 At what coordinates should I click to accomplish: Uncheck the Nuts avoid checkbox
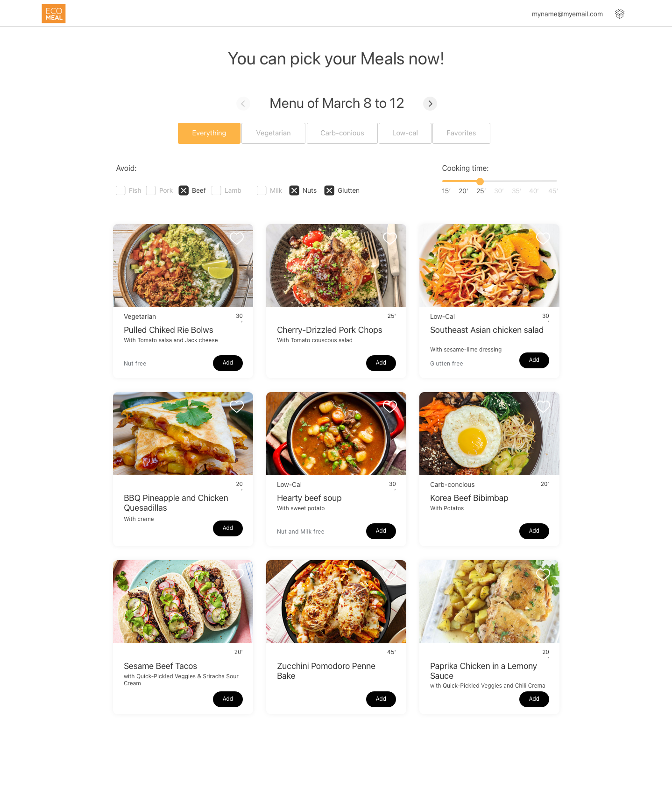294,190
